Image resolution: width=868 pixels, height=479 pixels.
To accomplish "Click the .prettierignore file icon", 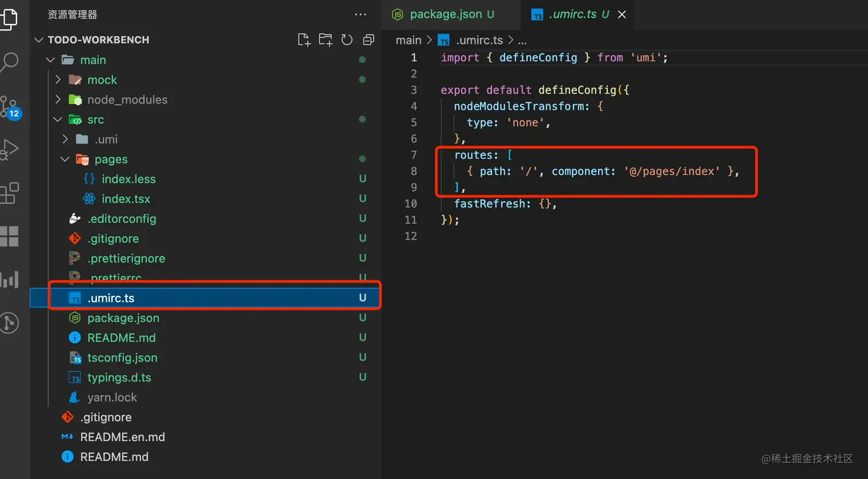I will (x=75, y=258).
